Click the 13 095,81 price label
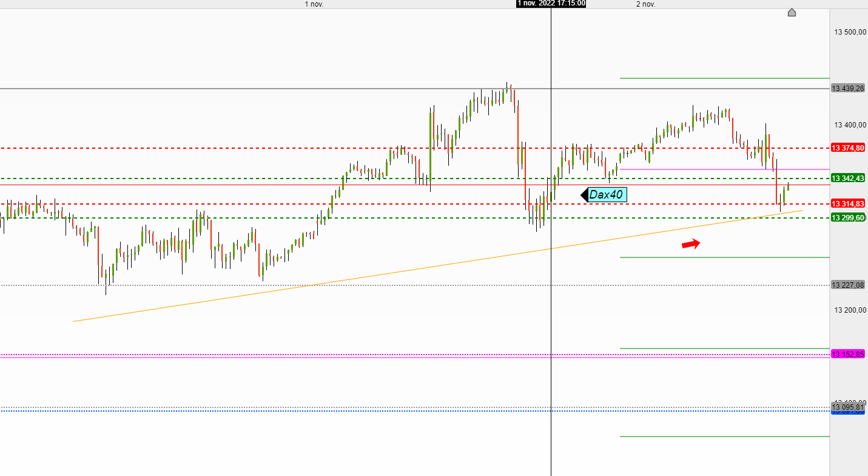This screenshot has height=476, width=868. [848, 406]
